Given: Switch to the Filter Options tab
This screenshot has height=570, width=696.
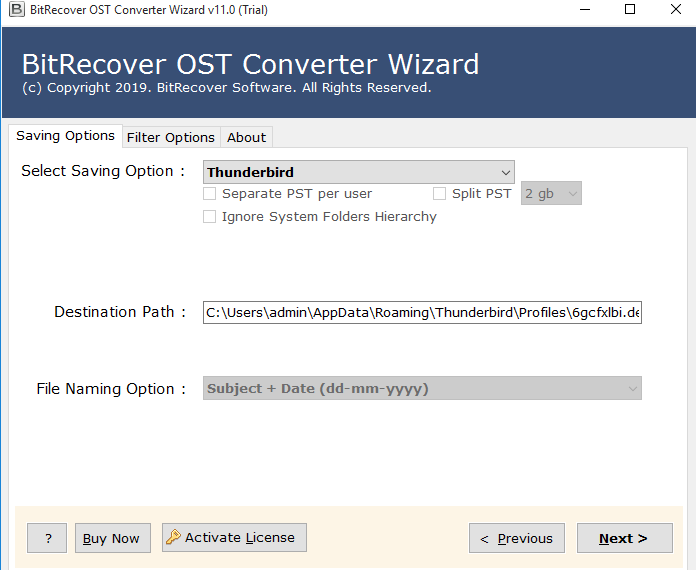Looking at the screenshot, I should pyautogui.click(x=170, y=137).
